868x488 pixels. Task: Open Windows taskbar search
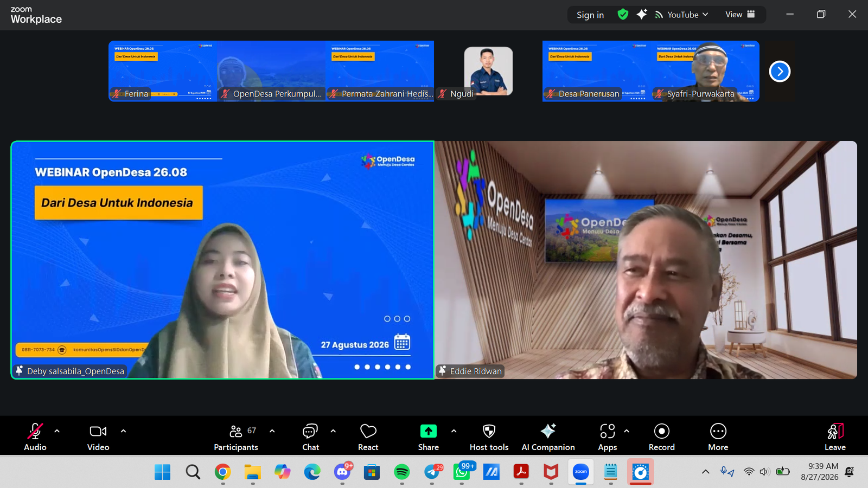point(193,472)
